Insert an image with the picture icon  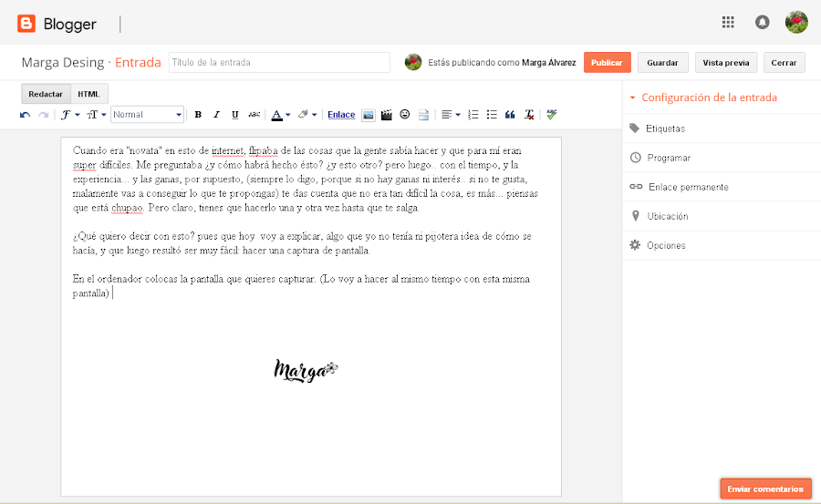(x=369, y=115)
